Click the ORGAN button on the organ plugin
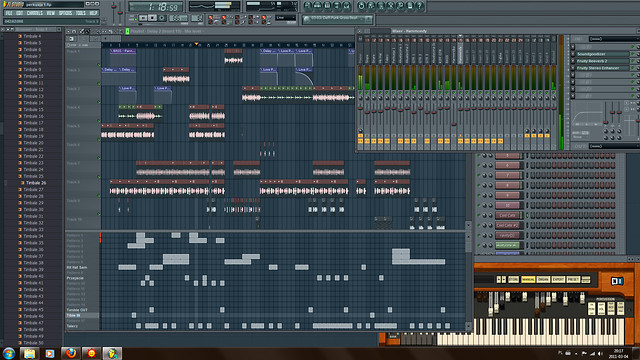The image size is (640, 360). (543, 280)
